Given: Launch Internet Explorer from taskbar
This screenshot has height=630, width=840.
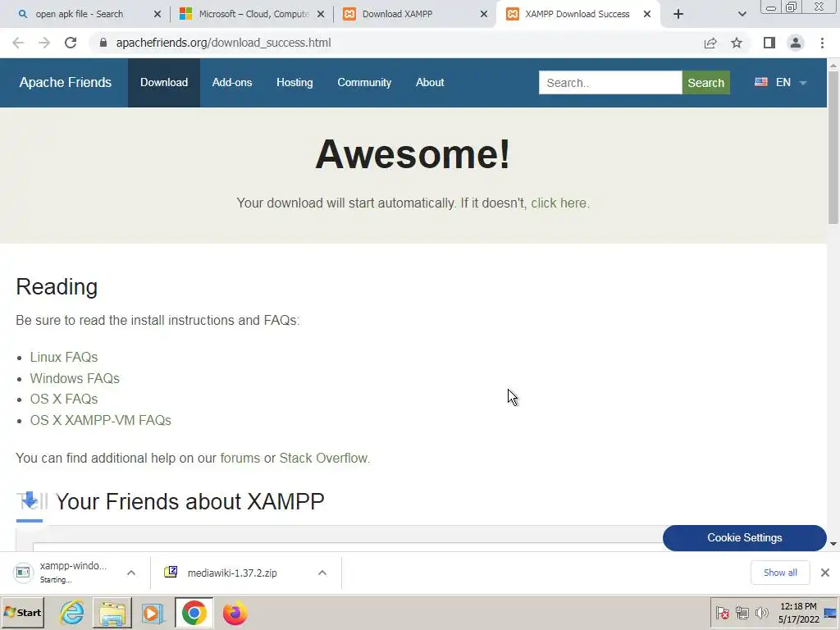Looking at the screenshot, I should click(72, 613).
